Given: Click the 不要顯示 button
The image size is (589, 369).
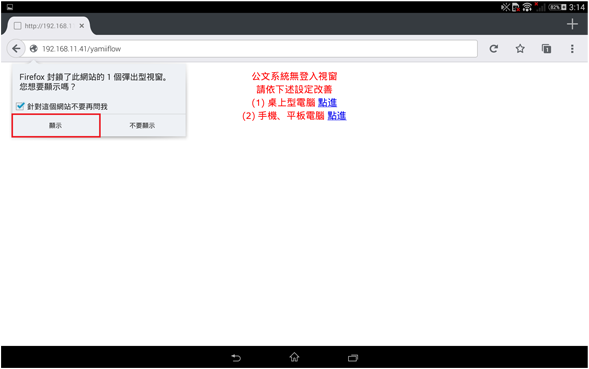Looking at the screenshot, I should click(142, 126).
